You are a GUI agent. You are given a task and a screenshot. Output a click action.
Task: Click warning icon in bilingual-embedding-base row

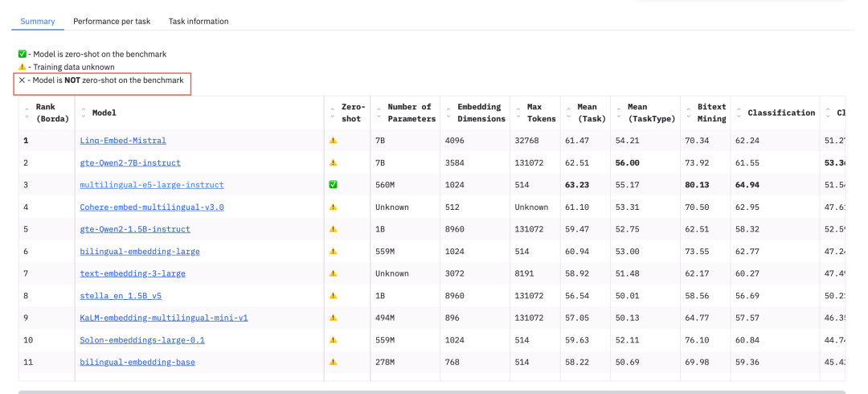coord(333,363)
